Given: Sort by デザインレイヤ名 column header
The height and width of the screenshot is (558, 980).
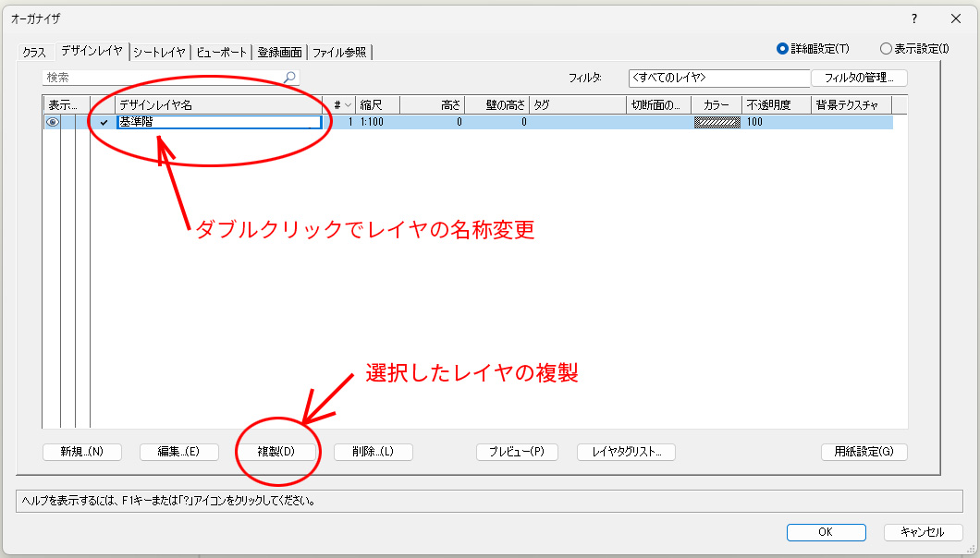Looking at the screenshot, I should [217, 105].
